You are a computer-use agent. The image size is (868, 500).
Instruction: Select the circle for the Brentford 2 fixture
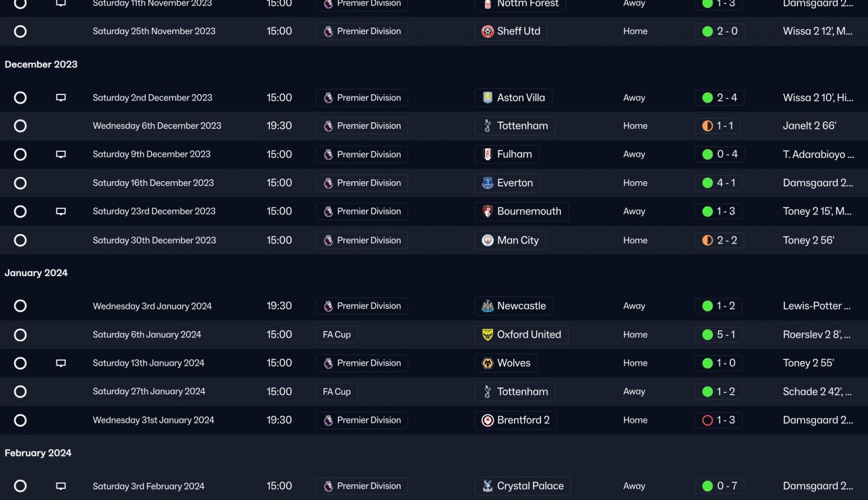(20, 421)
